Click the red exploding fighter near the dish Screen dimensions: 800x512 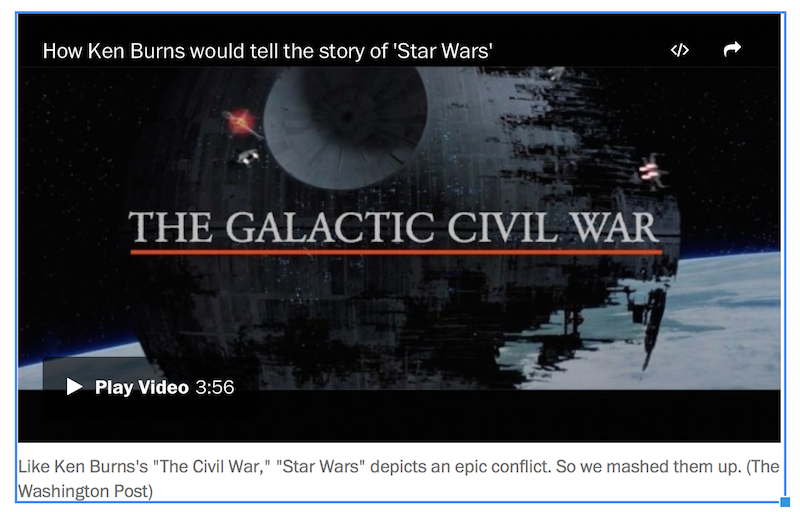pyautogui.click(x=241, y=122)
